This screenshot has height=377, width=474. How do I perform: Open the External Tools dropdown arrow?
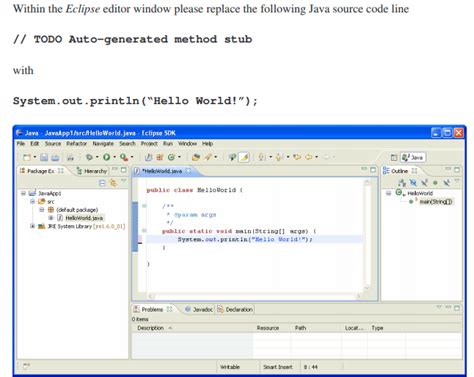coord(132,157)
